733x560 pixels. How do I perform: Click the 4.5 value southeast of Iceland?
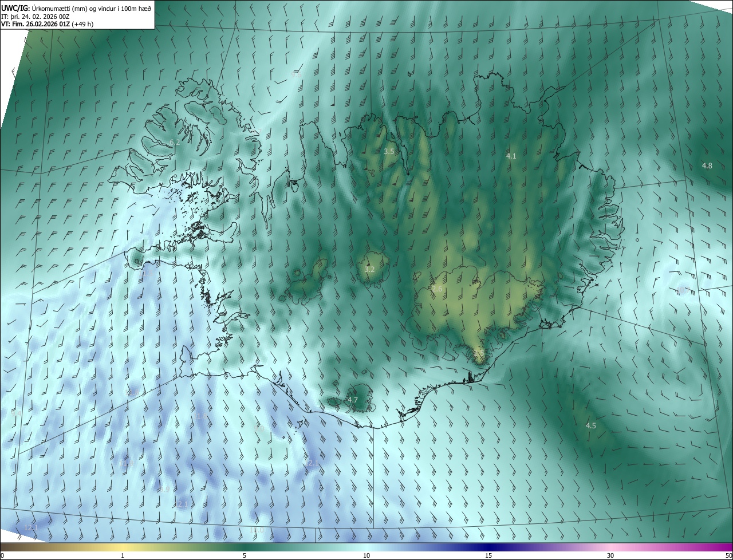coord(590,425)
